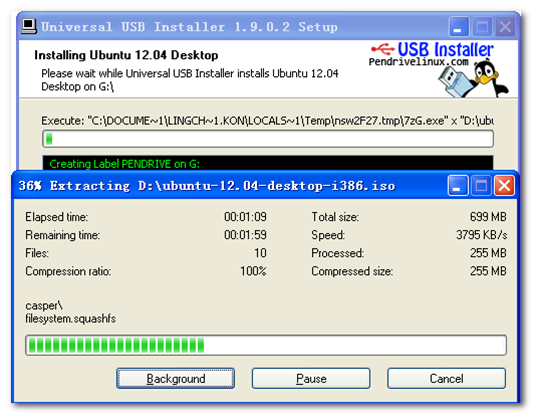Screen dimensions: 533x415
Task: Pause the ISO extraction
Action: [x=311, y=378]
